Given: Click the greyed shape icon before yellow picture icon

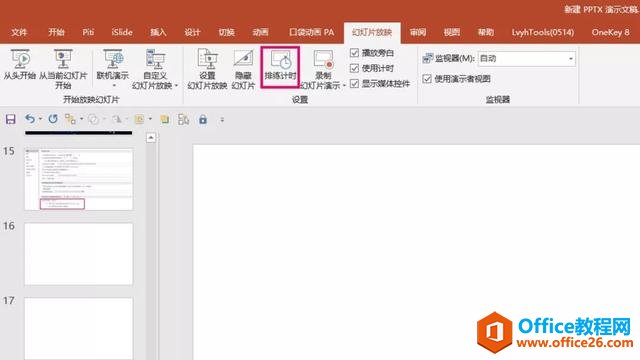Looking at the screenshot, I should point(117,119).
